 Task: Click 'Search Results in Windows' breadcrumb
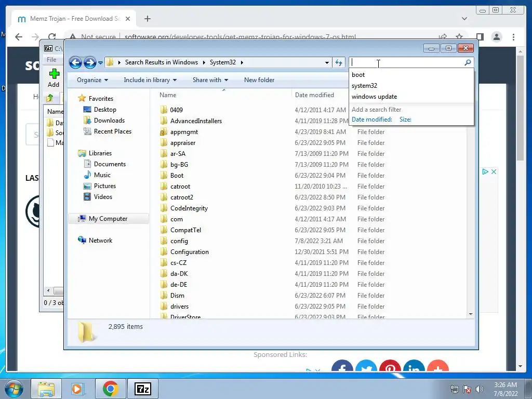161,62
